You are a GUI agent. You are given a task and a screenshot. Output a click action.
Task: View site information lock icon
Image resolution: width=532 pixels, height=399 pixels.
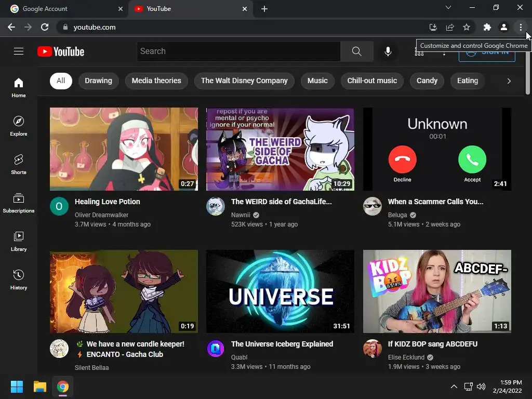point(65,27)
